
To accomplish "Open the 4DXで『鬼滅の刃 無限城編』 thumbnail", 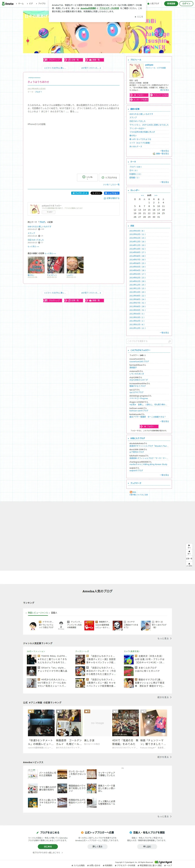I will [125, 723].
